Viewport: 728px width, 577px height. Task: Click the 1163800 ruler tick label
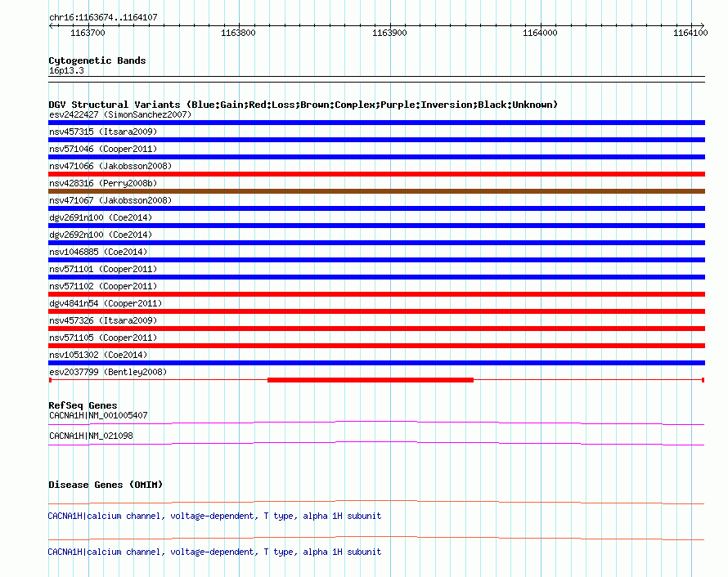(x=238, y=33)
